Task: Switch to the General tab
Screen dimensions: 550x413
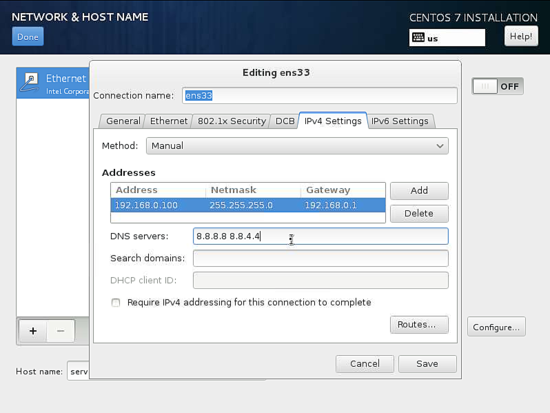Action: pyautogui.click(x=123, y=121)
